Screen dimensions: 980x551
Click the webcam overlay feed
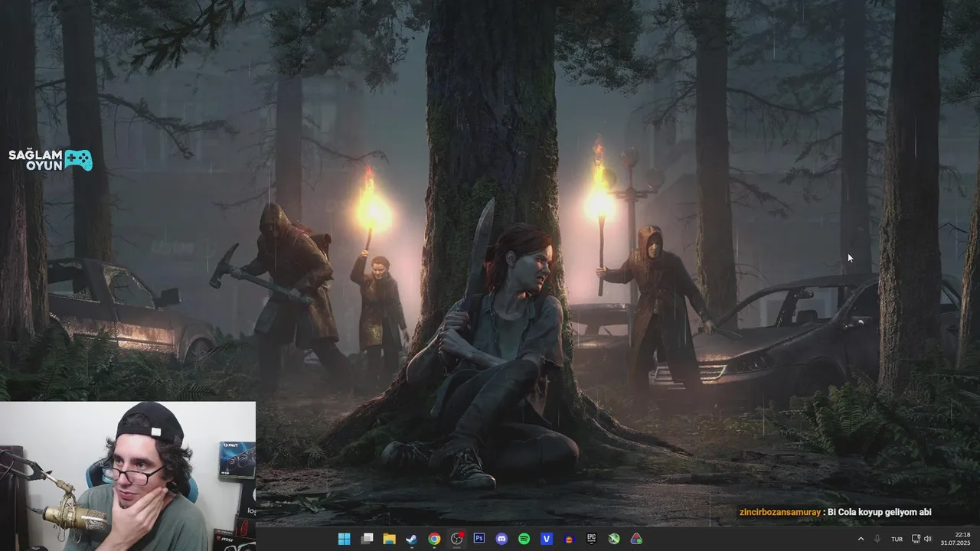click(x=128, y=476)
